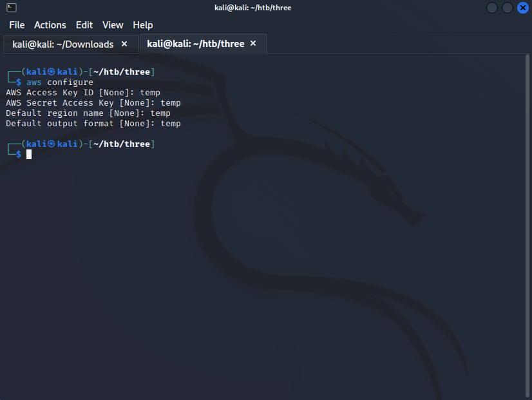This screenshot has height=400, width=532.
Task: Click the 'aws configure' command text
Action: tap(60, 82)
